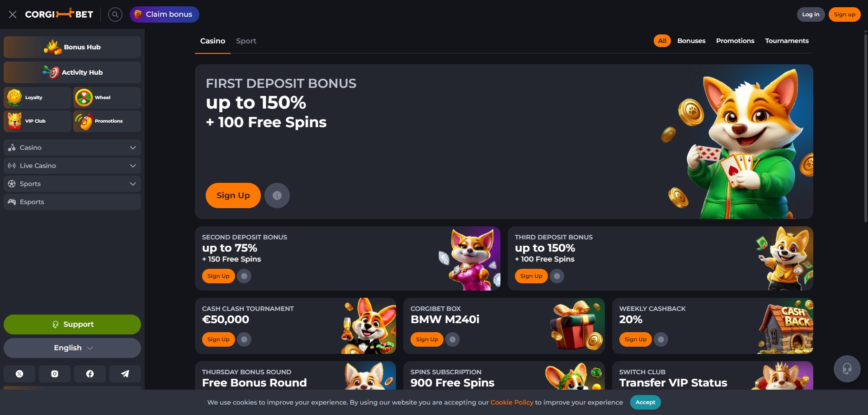Open the Cookie Policy link

(x=512, y=402)
